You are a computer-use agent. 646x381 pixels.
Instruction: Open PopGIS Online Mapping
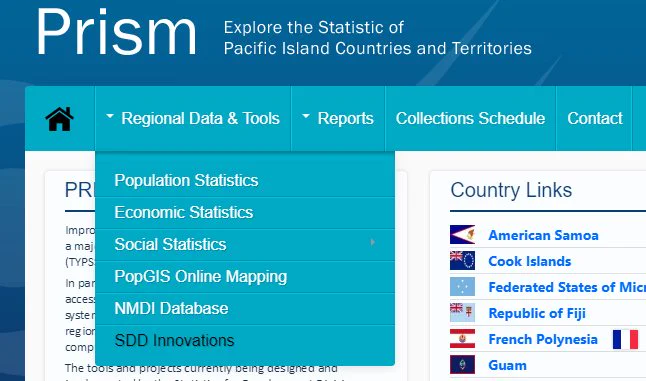245,277
